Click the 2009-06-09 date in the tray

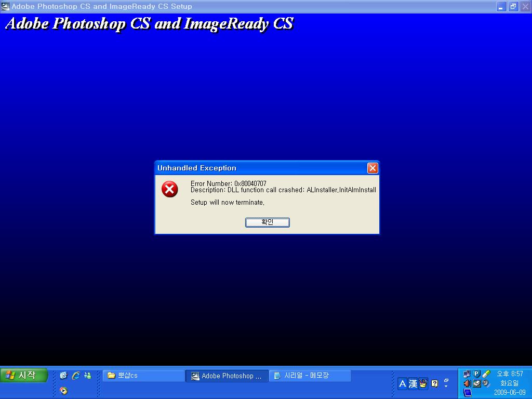point(510,393)
